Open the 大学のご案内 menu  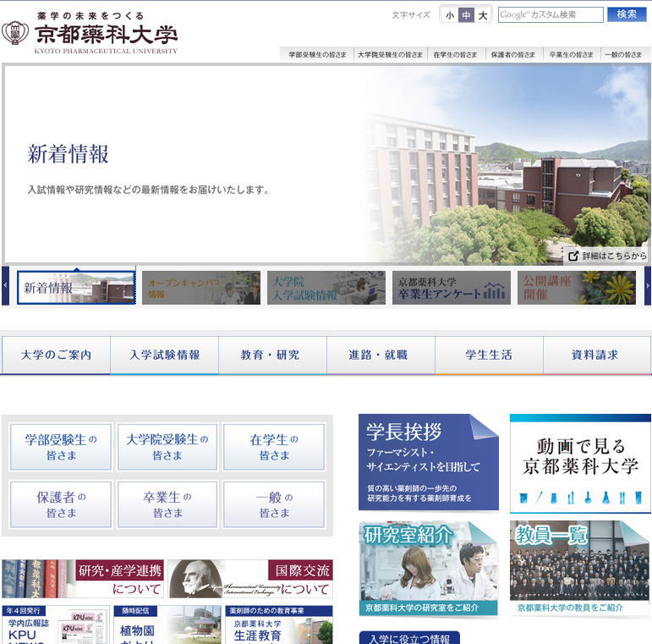[56, 355]
